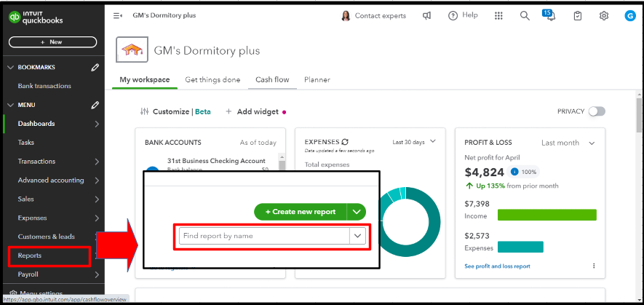Click the Customize sliders icon
This screenshot has height=305, width=644.
click(144, 111)
